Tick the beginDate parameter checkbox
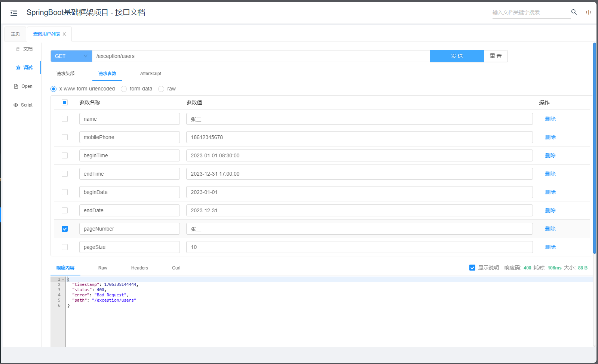 [65, 192]
